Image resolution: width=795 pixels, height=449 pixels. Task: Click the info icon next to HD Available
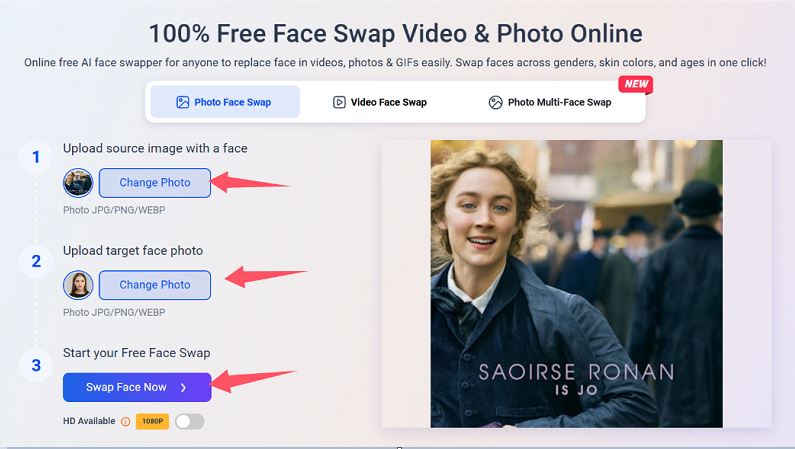pyautogui.click(x=125, y=421)
